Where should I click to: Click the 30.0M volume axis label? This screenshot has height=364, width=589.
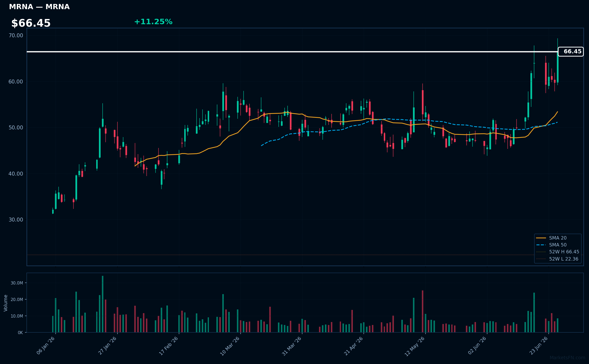(17, 283)
